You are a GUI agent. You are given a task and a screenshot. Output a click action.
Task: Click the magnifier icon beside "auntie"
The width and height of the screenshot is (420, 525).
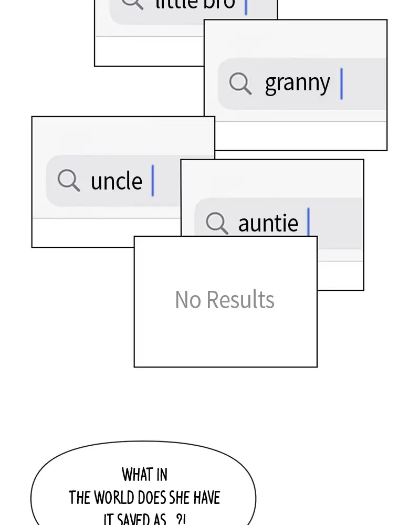pyautogui.click(x=217, y=223)
